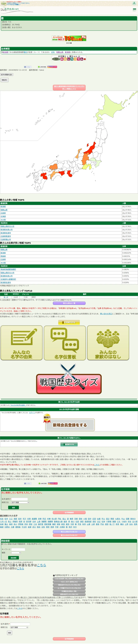Screen dimensions: 138x644
Task: Open the recently searched name 産屋敷
Action: click(x=34, y=519)
